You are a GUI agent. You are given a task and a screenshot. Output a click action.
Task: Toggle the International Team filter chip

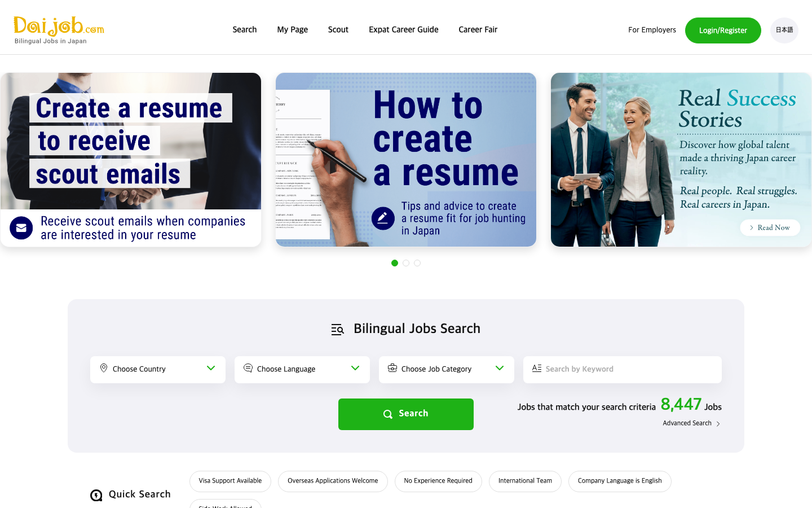coord(525,481)
